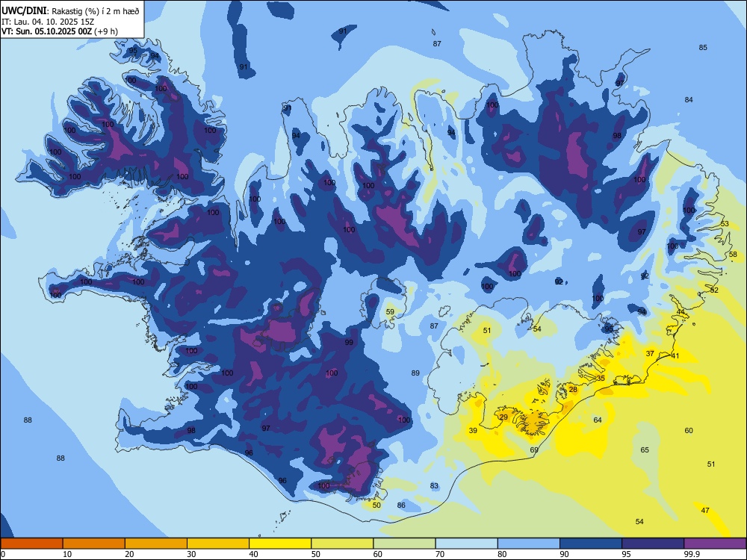Pick the 20–30 legend color block
This screenshot has height=560, width=747.
(156, 544)
